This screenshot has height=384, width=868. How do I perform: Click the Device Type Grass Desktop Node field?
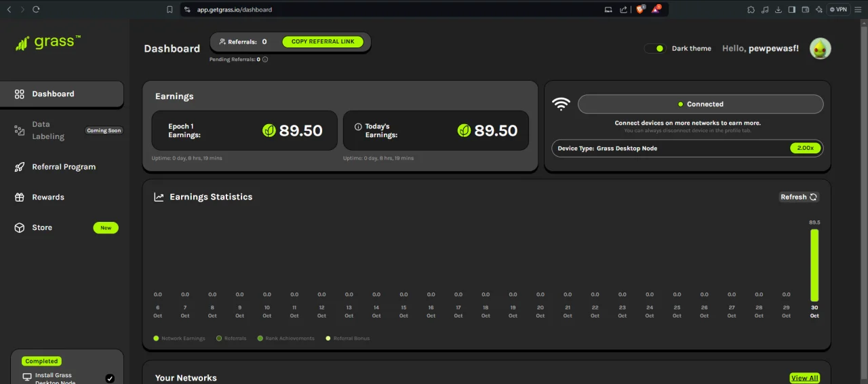tap(687, 148)
